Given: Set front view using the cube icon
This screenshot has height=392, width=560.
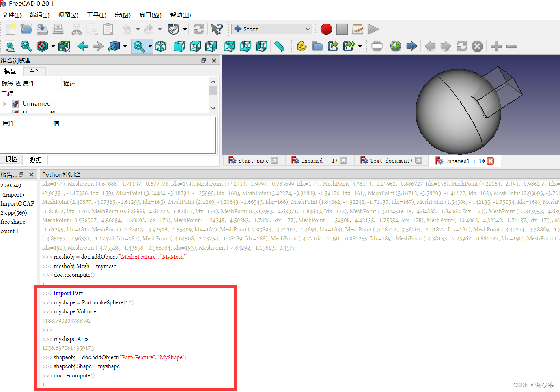Looking at the screenshot, I should click(x=179, y=46).
